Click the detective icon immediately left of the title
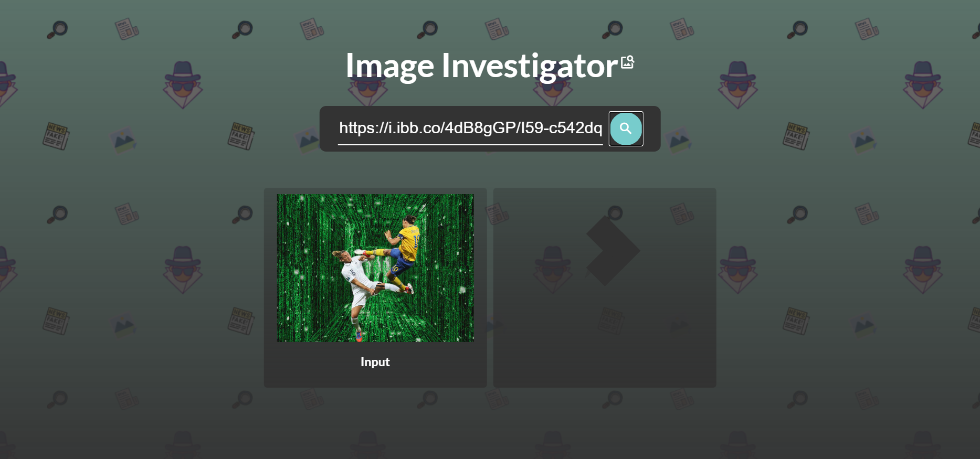 [183, 84]
